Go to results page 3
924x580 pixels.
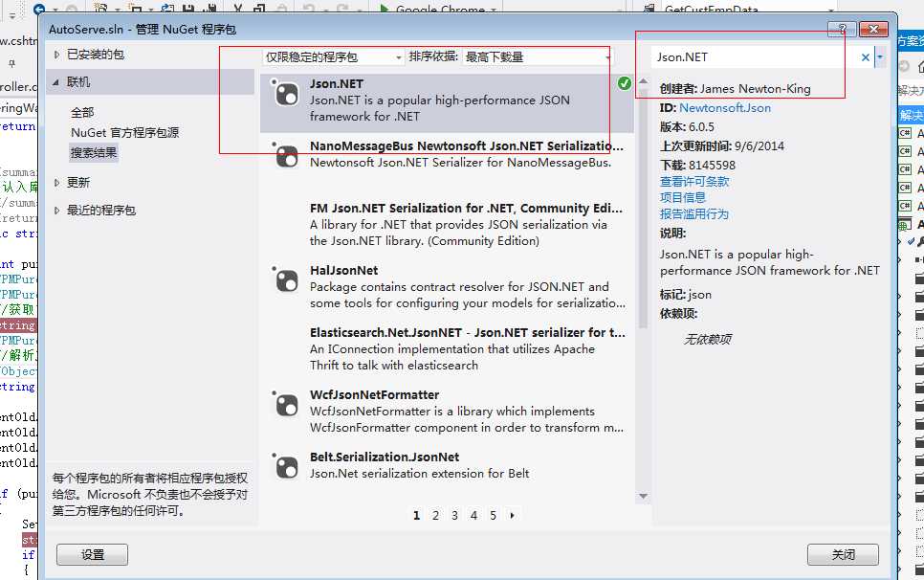coord(454,515)
